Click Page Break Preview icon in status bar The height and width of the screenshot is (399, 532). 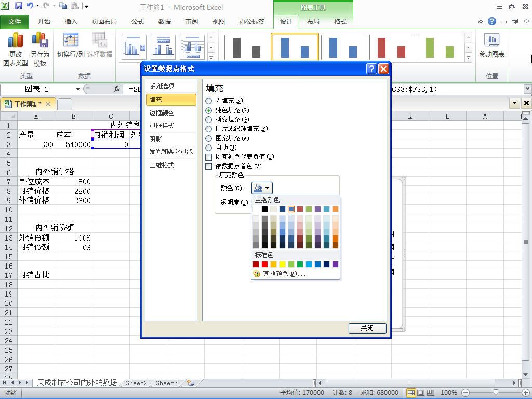click(431, 393)
